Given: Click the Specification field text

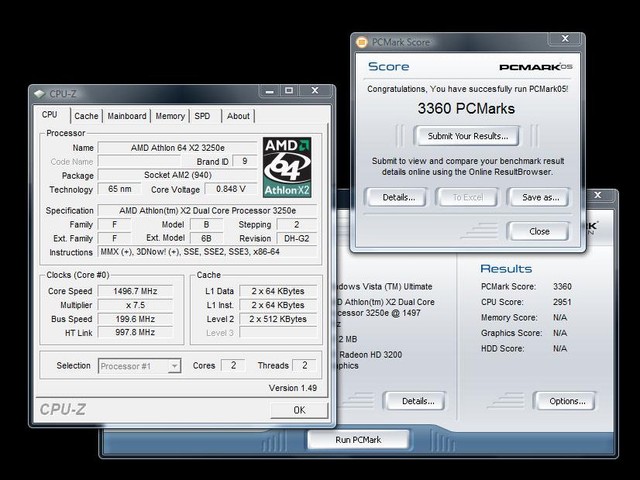Looking at the screenshot, I should tap(207, 211).
